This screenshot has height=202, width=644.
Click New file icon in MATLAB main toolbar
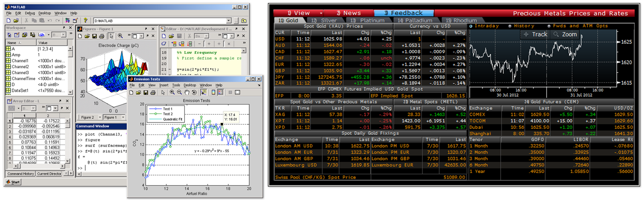[9, 20]
